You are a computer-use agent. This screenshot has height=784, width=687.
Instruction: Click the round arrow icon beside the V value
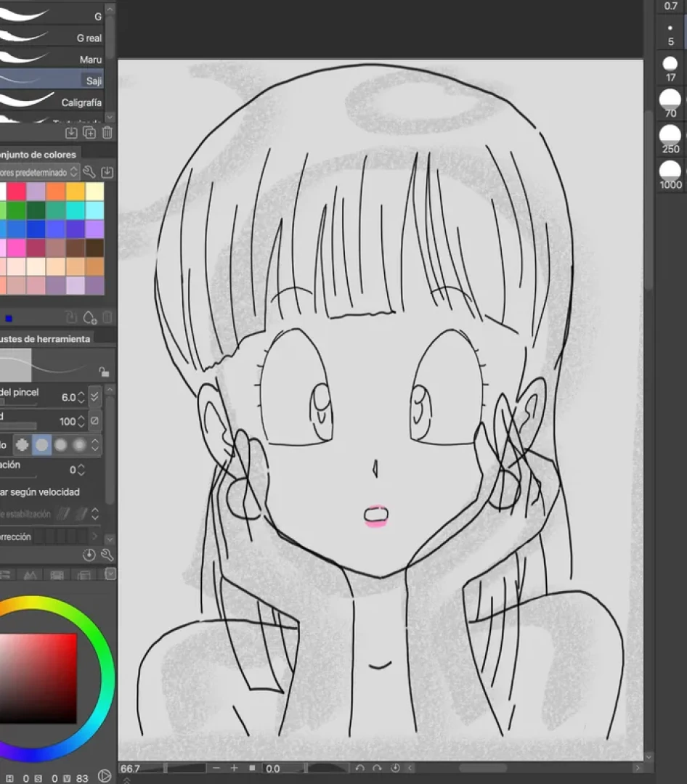point(104,776)
